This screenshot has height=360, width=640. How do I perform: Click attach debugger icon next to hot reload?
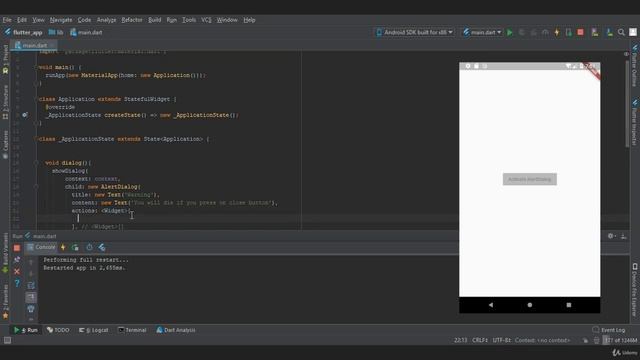[569, 32]
